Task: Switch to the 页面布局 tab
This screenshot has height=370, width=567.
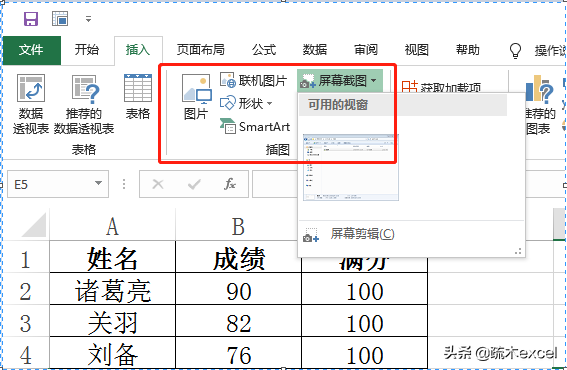Action: 200,50
